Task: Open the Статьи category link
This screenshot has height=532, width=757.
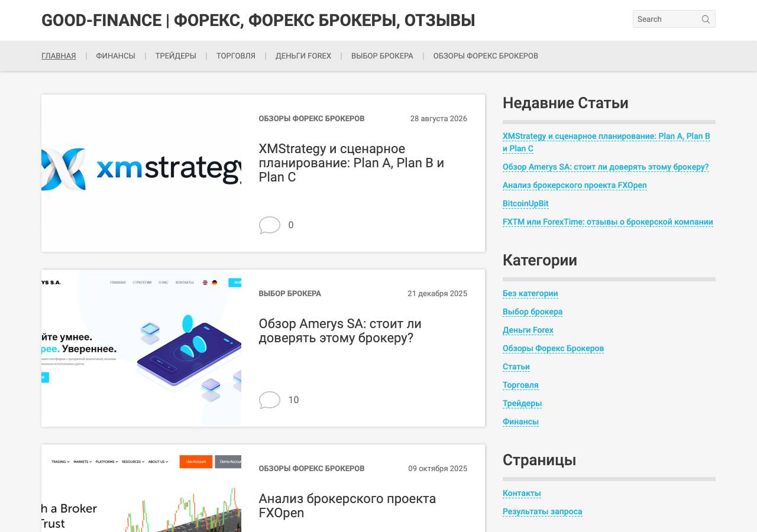Action: 516,366
